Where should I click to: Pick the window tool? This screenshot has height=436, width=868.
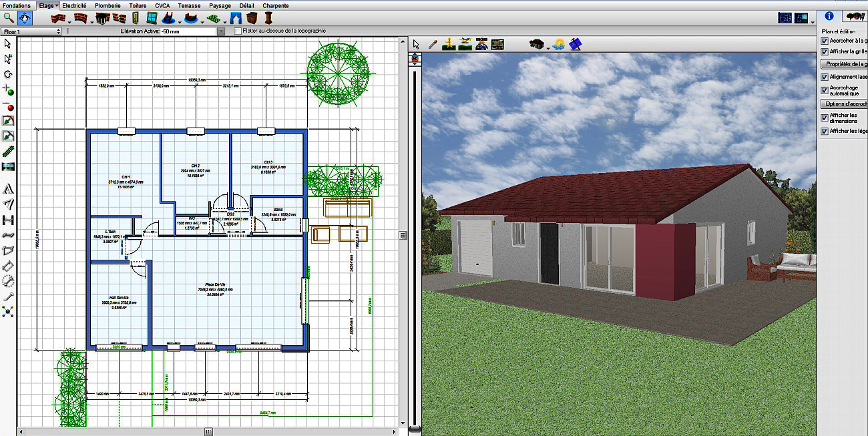click(152, 18)
